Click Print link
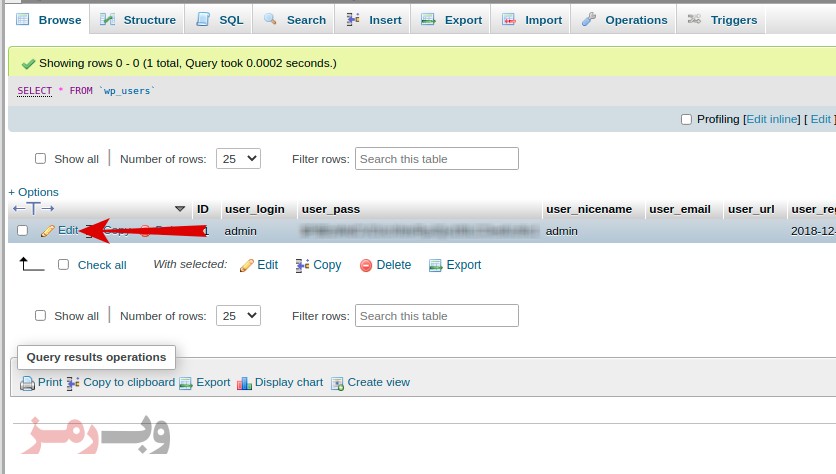This screenshot has height=474, width=836. click(50, 382)
